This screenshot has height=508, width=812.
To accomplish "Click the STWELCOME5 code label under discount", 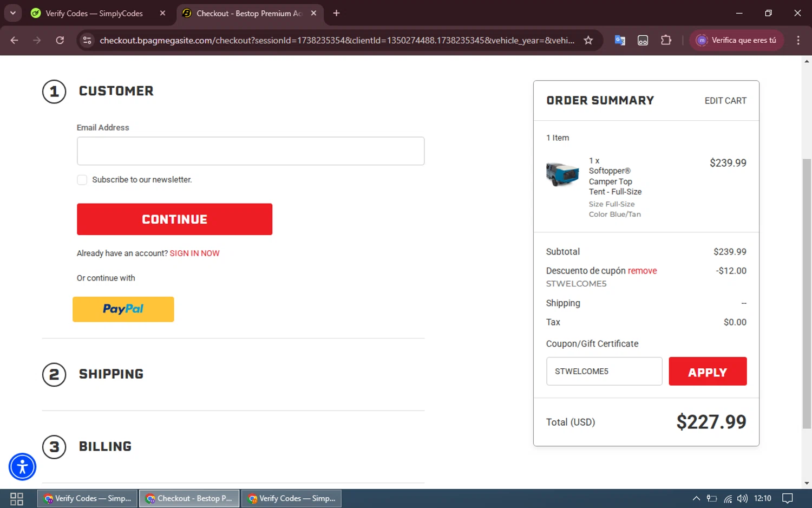I will [x=576, y=284].
